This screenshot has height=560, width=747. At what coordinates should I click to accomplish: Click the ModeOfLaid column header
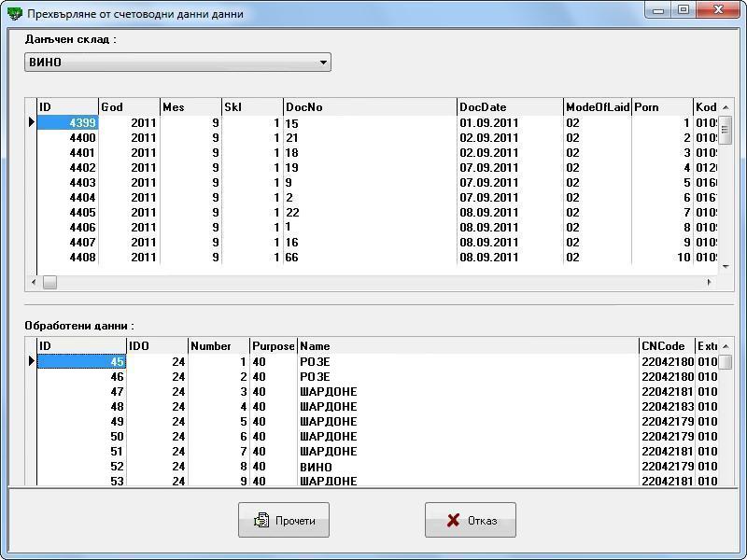click(598, 107)
